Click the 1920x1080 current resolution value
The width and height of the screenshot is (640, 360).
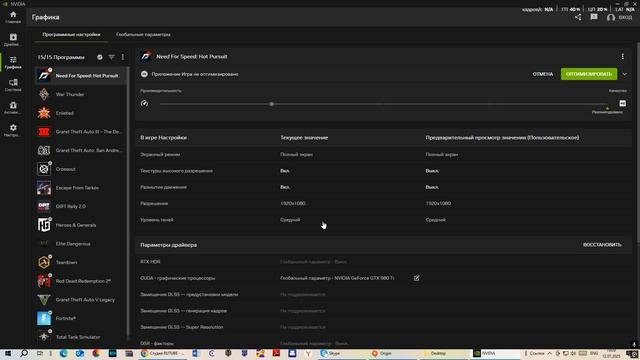tap(293, 203)
